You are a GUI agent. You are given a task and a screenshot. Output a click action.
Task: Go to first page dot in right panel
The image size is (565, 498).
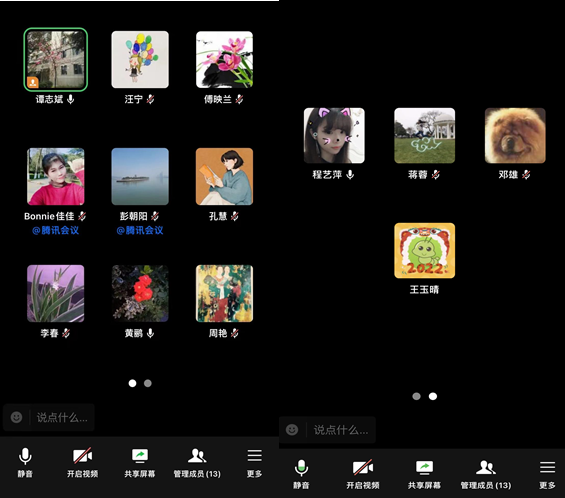(x=416, y=396)
